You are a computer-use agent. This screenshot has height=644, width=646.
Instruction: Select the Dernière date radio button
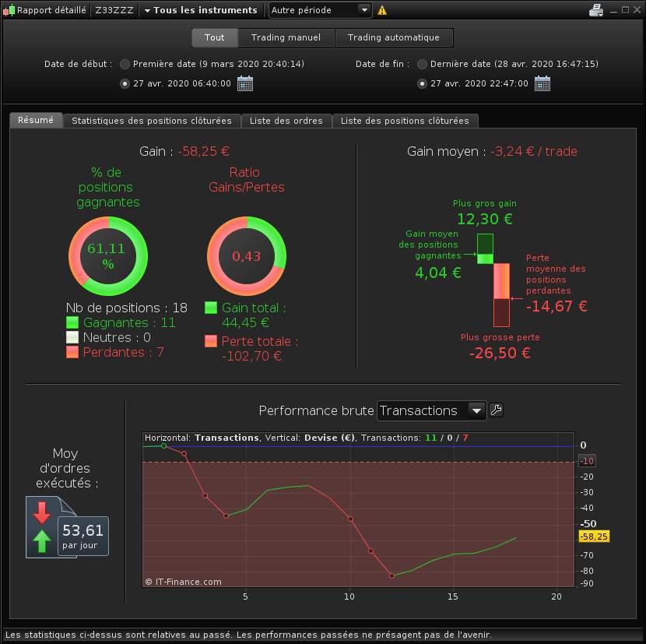[422, 64]
